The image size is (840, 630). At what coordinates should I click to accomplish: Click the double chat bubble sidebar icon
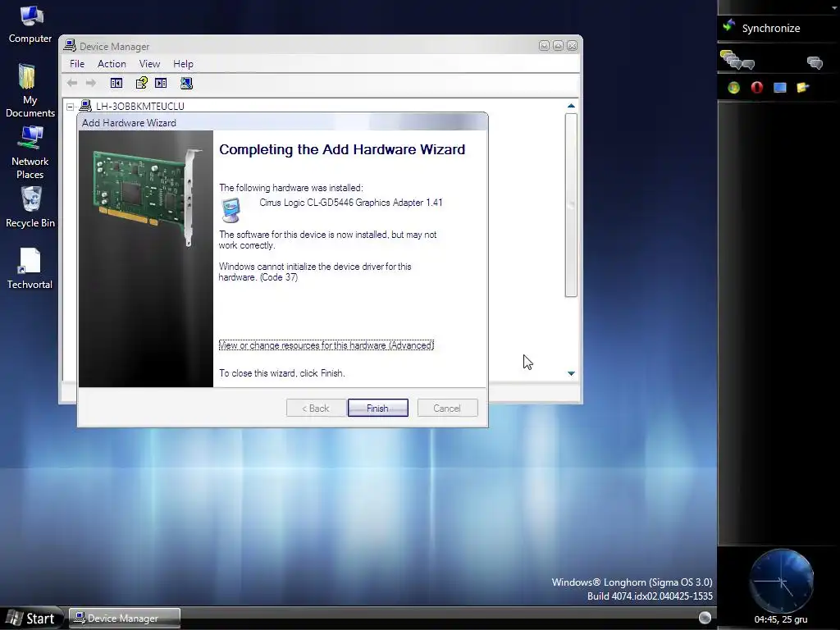pos(815,62)
